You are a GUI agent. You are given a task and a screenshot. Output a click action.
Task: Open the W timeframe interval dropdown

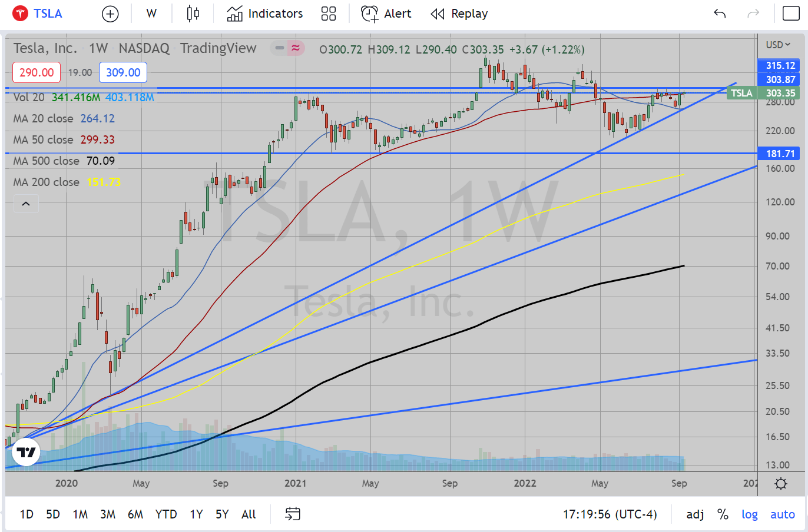click(151, 14)
